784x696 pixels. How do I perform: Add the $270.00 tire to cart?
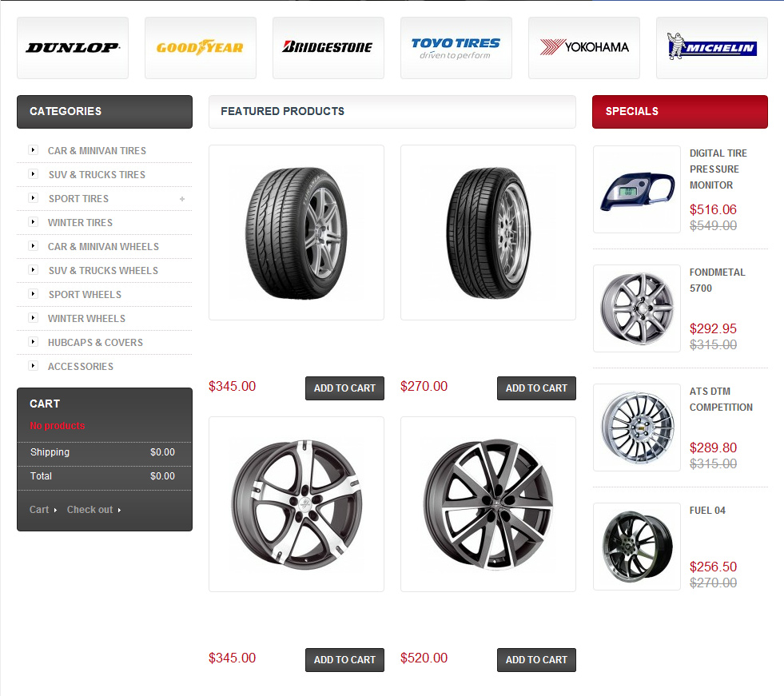point(535,388)
